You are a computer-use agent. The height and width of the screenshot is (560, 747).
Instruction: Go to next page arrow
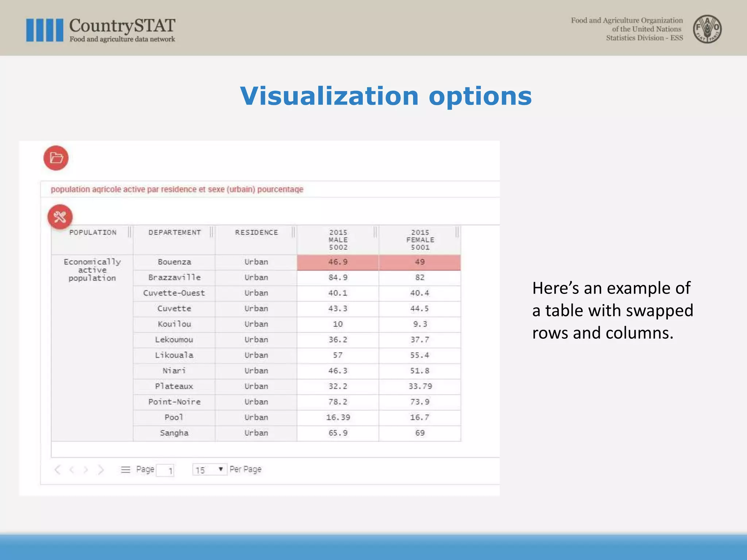pyautogui.click(x=86, y=470)
